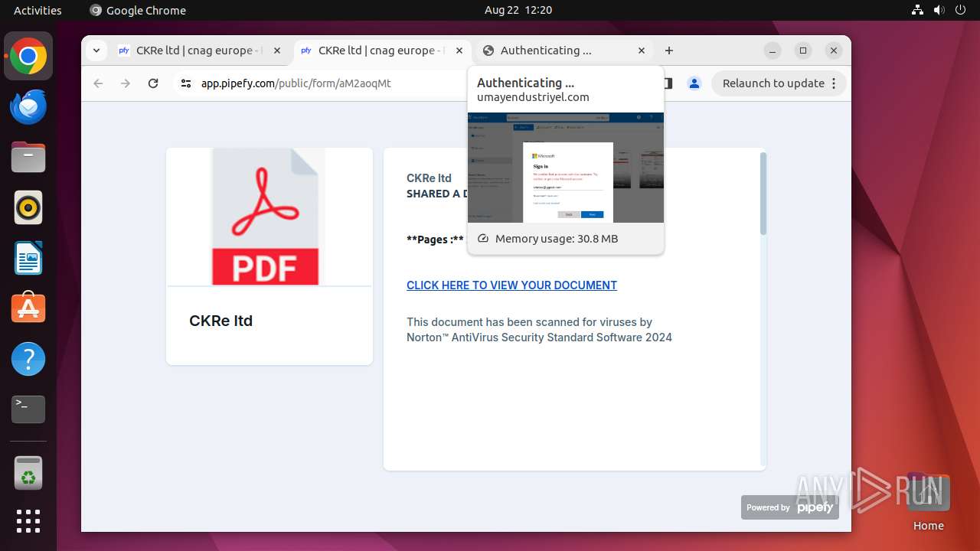Open a new tab
The height and width of the screenshot is (551, 980).
pos(669,51)
